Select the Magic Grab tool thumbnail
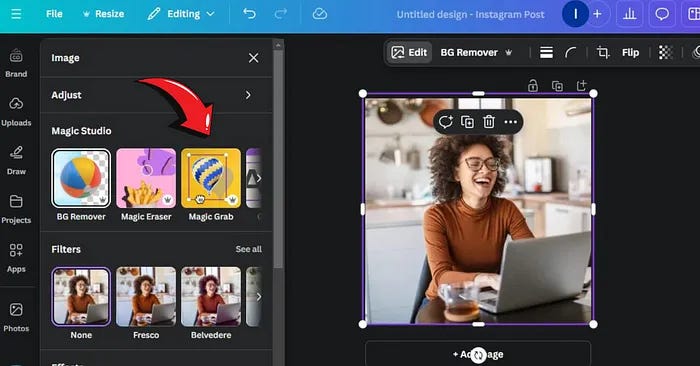Screen dimensions: 700x366 [211, 178]
